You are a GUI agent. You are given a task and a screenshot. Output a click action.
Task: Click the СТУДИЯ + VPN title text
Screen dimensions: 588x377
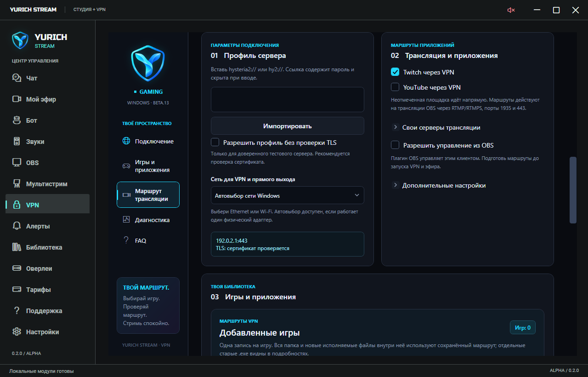90,9
